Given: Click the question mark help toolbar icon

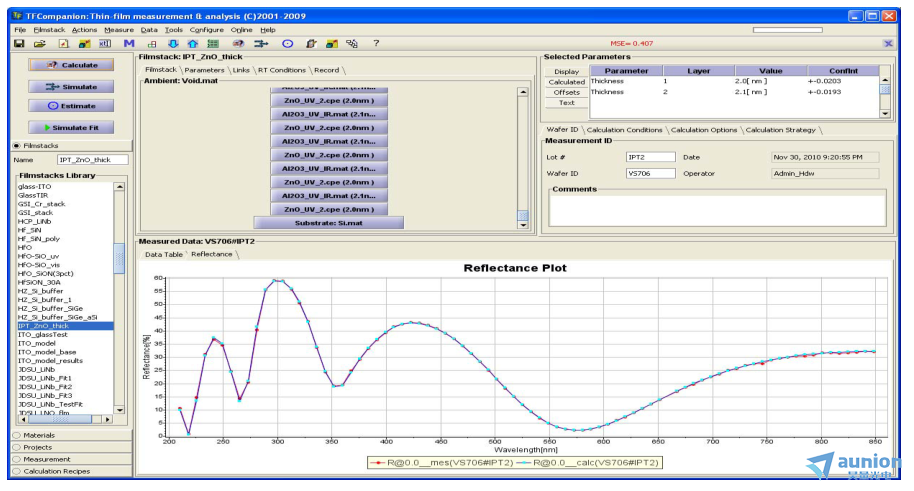Looking at the screenshot, I should [x=376, y=43].
